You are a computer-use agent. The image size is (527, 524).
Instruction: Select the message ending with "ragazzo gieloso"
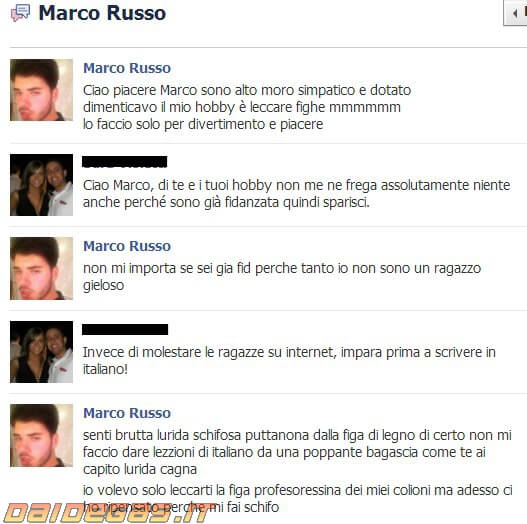pyautogui.click(x=282, y=277)
